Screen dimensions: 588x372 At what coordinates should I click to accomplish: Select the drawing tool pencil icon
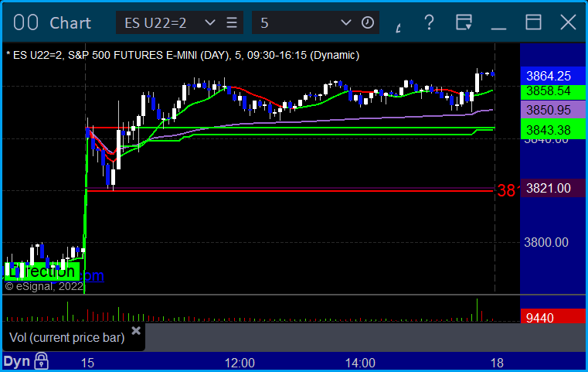point(399,27)
